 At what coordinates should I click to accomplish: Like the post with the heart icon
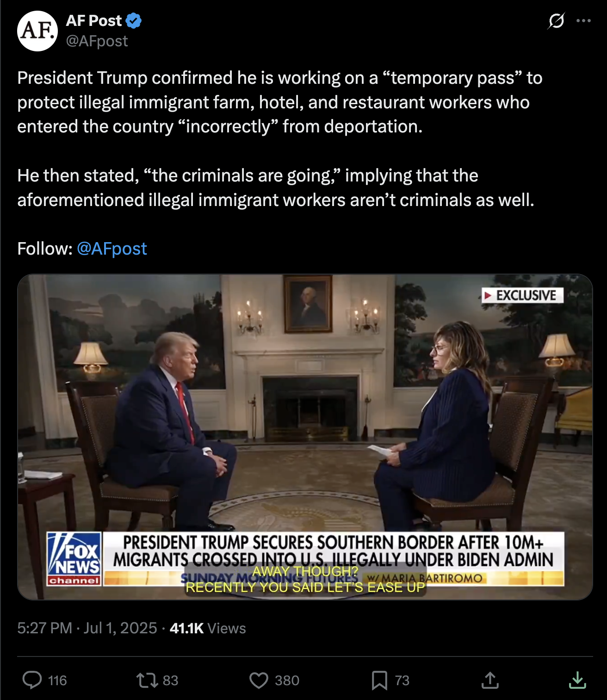[259, 680]
